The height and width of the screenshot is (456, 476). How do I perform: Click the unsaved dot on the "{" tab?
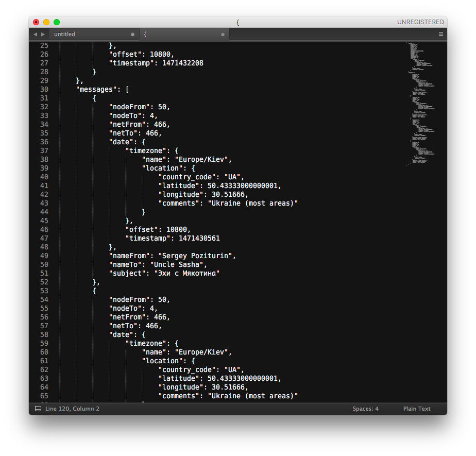(223, 34)
